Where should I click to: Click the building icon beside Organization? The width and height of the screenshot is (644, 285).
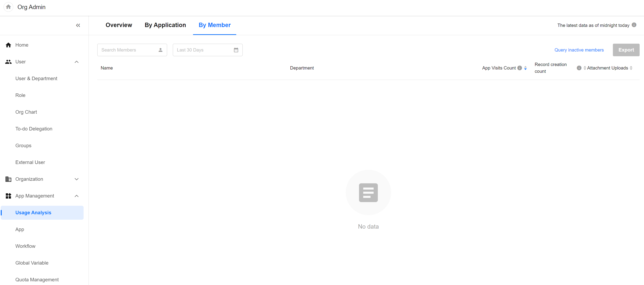tap(8, 179)
